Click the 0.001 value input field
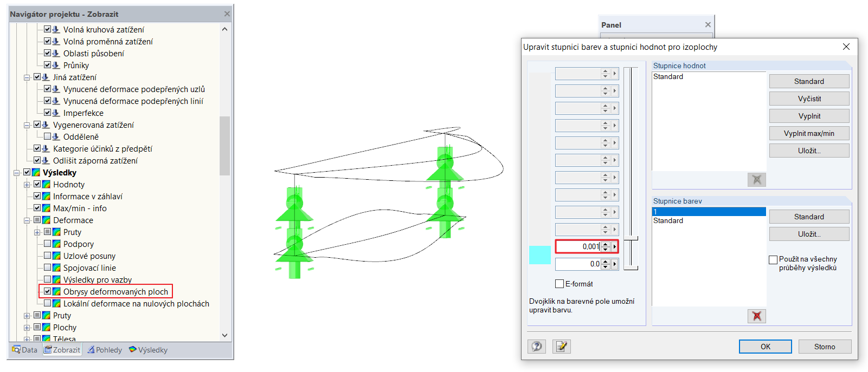The width and height of the screenshot is (868, 372). pos(578,247)
